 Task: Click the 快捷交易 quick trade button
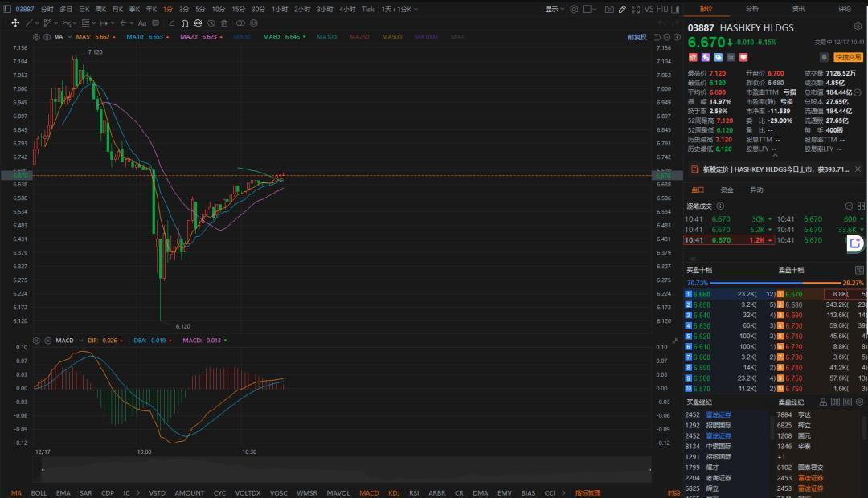[848, 57]
